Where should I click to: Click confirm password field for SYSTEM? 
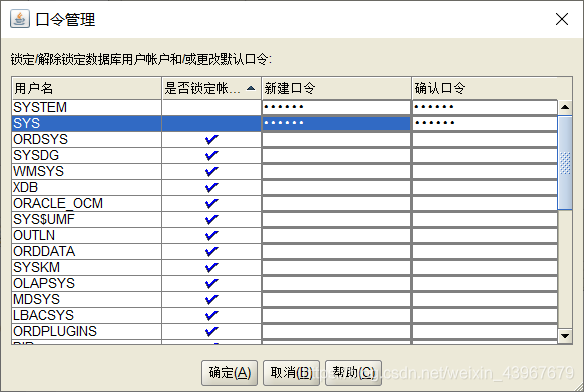[x=485, y=107]
